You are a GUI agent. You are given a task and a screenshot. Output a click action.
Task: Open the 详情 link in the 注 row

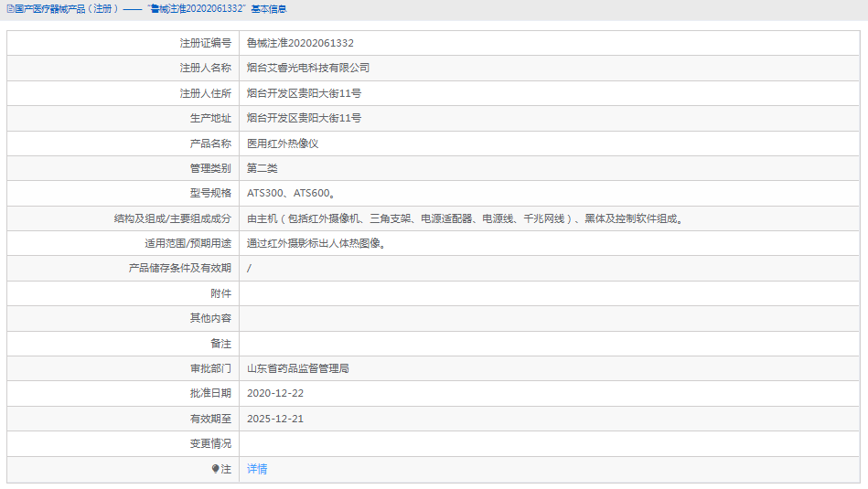pyautogui.click(x=257, y=469)
